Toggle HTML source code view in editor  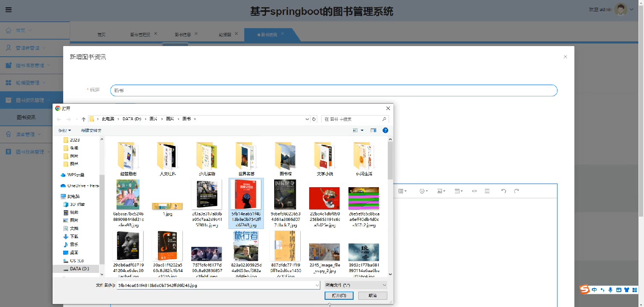click(474, 191)
